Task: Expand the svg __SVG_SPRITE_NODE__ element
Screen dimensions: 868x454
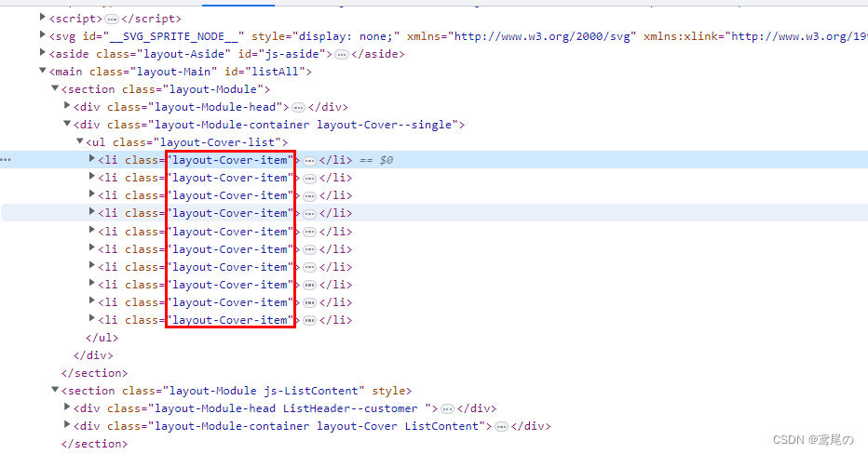Action: click(43, 34)
